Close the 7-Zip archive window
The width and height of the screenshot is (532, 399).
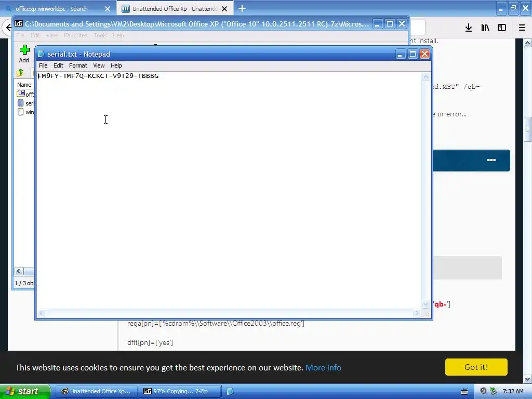(402, 24)
